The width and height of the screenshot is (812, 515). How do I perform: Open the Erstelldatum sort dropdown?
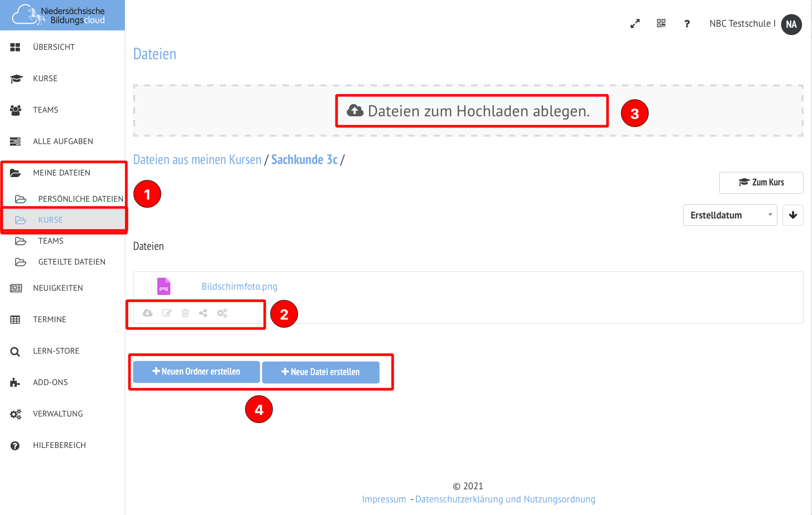[x=729, y=215]
